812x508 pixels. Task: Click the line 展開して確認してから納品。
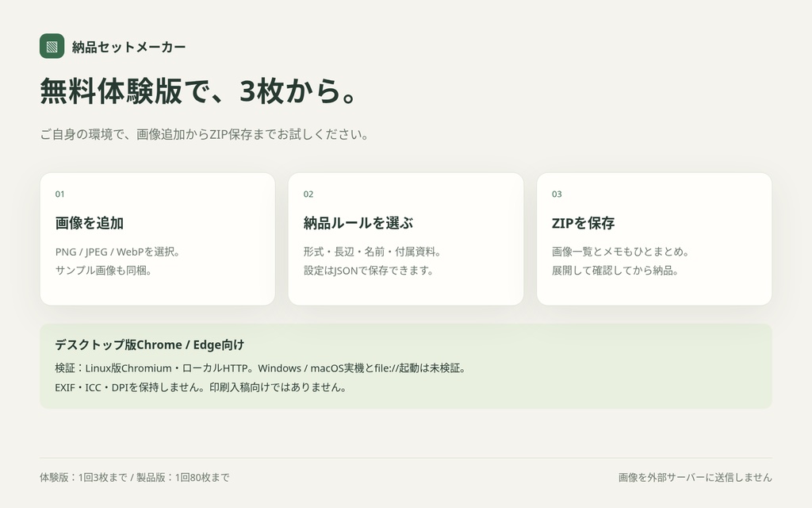tap(615, 271)
